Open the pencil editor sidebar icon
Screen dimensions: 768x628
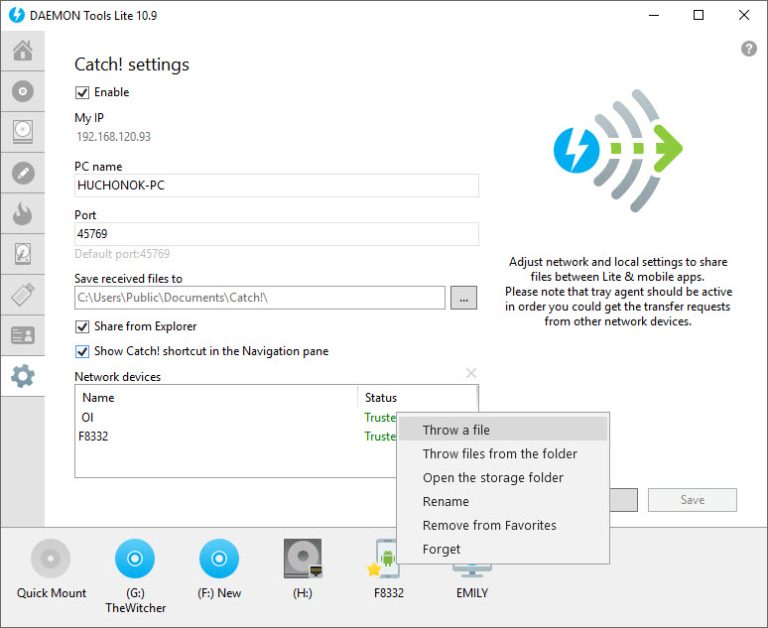22,173
